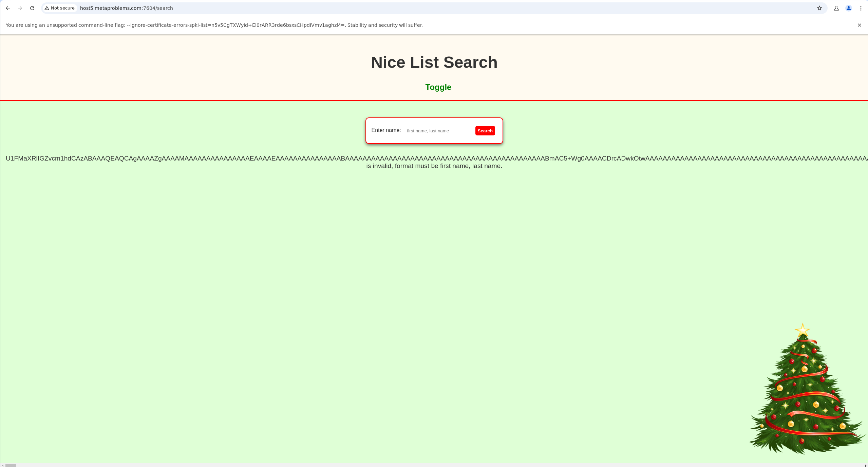Select the URL in the address bar

click(x=126, y=8)
